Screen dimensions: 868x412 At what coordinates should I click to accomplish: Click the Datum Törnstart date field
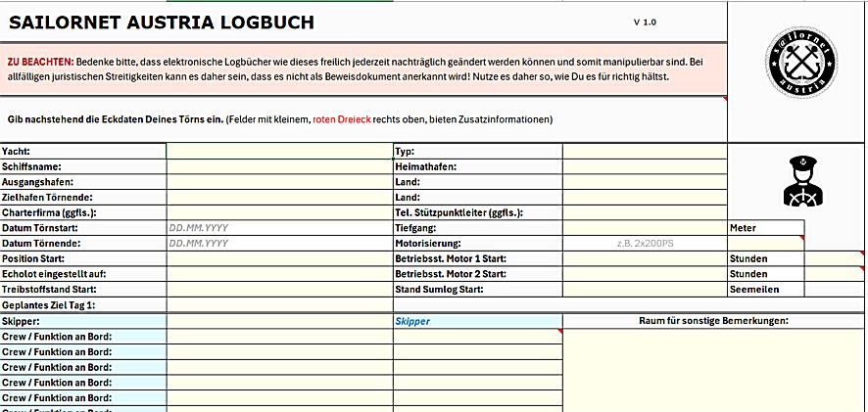coord(279,227)
